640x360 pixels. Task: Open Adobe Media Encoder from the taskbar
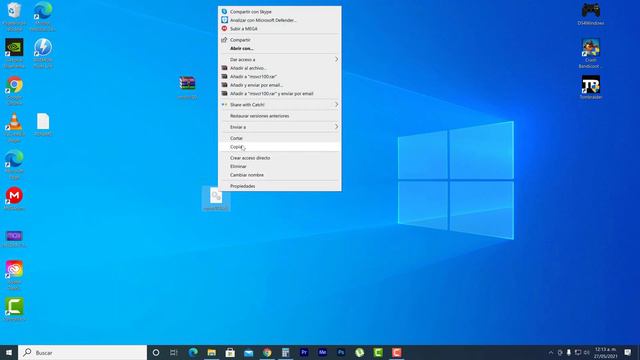click(x=322, y=353)
